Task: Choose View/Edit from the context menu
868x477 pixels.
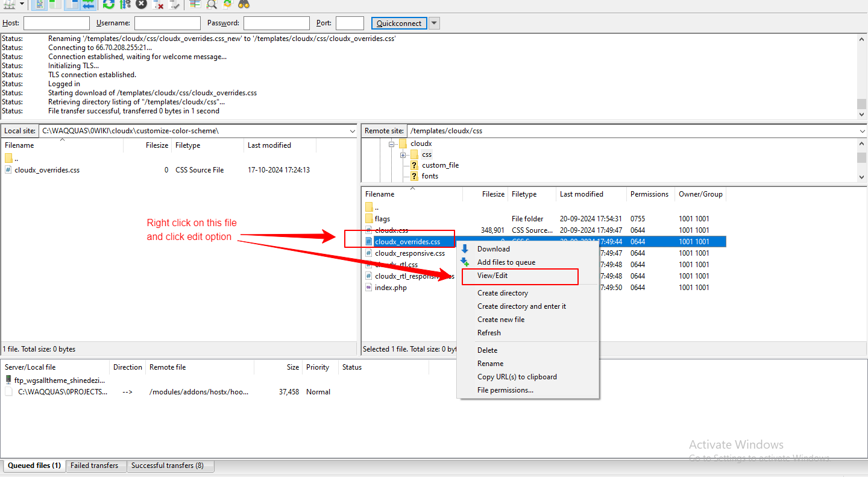Action: pyautogui.click(x=492, y=276)
